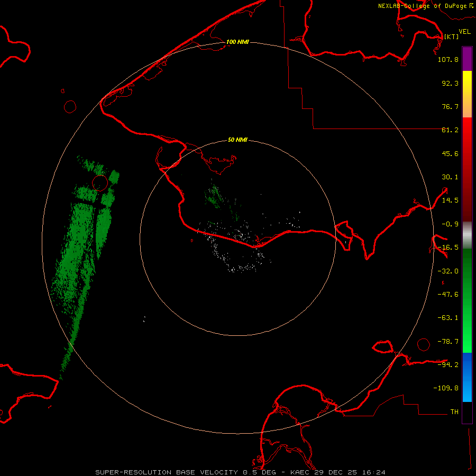Click the 16:24 timestamp in caption
The image size is (476, 476).
(375, 472)
